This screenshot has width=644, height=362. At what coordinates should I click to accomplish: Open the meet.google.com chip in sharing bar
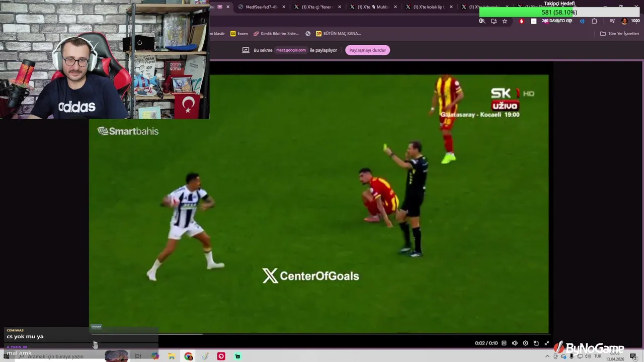click(x=291, y=50)
